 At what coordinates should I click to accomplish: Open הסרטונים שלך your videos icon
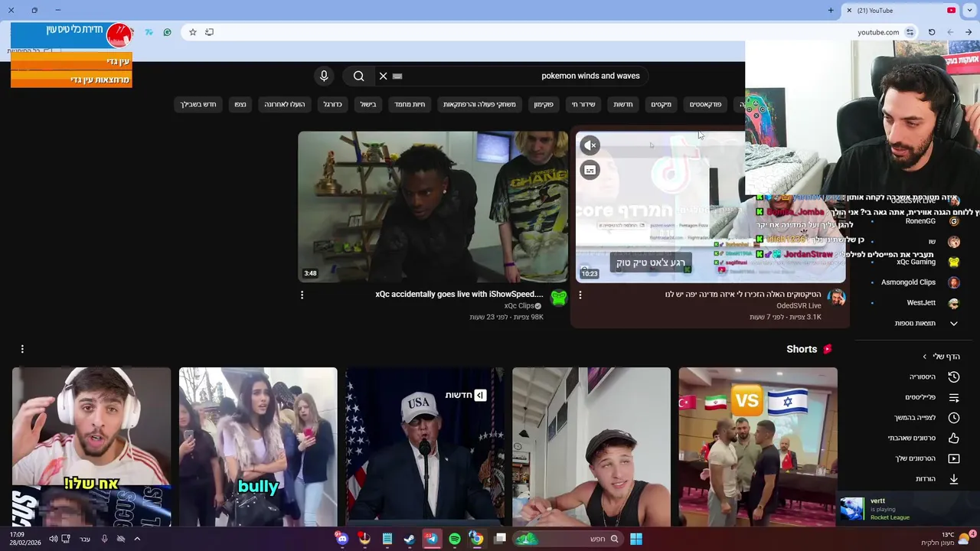point(954,458)
